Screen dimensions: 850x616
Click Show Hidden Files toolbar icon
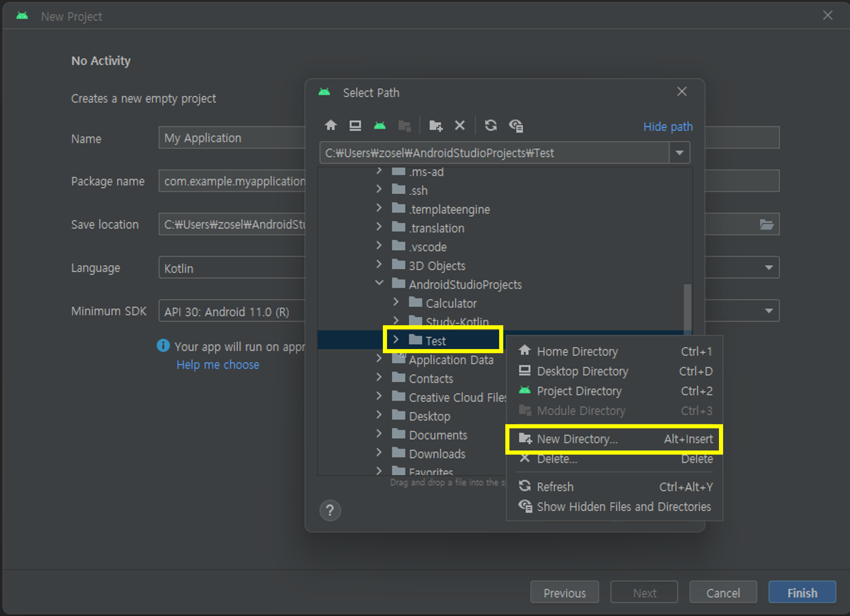pyautogui.click(x=516, y=125)
